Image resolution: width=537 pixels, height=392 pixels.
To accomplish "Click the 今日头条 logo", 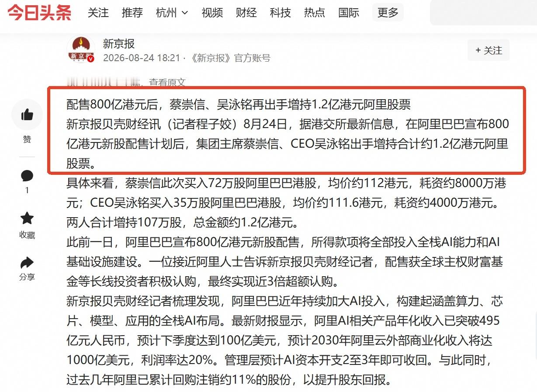I will 39,12.
